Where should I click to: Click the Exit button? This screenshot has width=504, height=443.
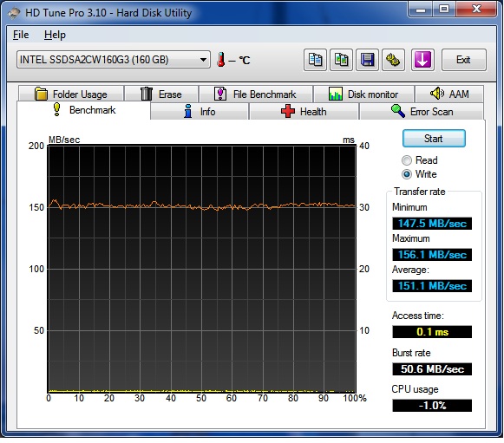(x=463, y=60)
